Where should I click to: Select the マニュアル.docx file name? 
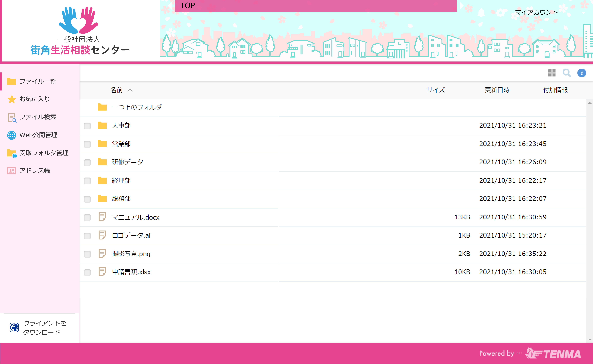tap(136, 217)
